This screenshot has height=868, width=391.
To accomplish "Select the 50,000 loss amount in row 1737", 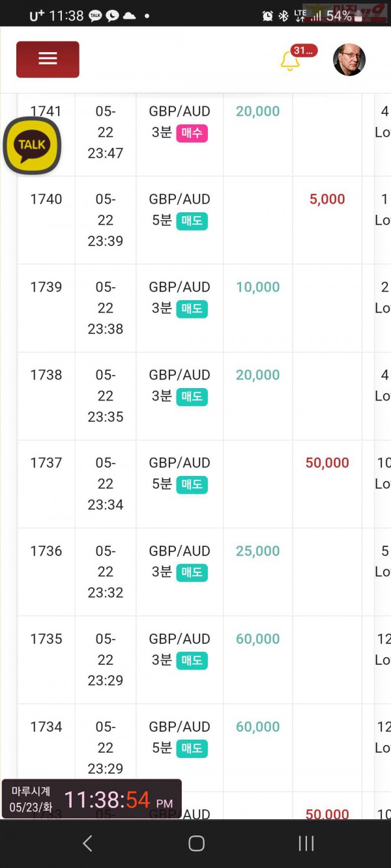I will pos(327,463).
